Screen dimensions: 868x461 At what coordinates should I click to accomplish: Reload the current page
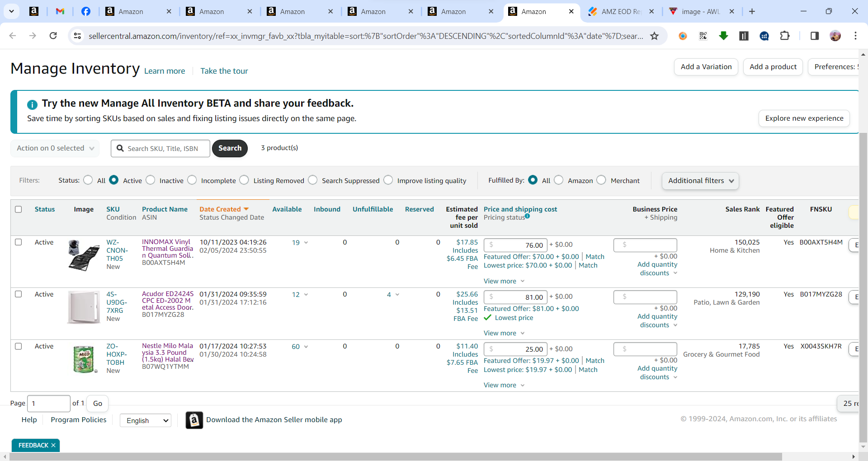[x=53, y=36]
